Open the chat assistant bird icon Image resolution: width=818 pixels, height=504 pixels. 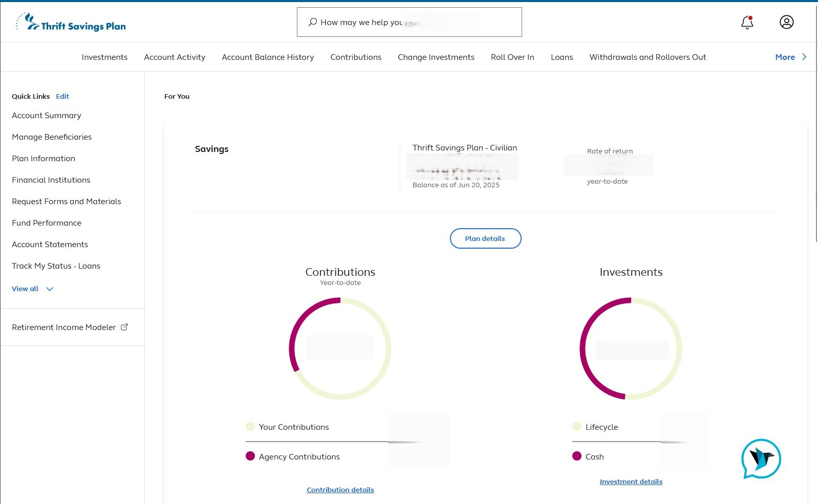tap(761, 458)
